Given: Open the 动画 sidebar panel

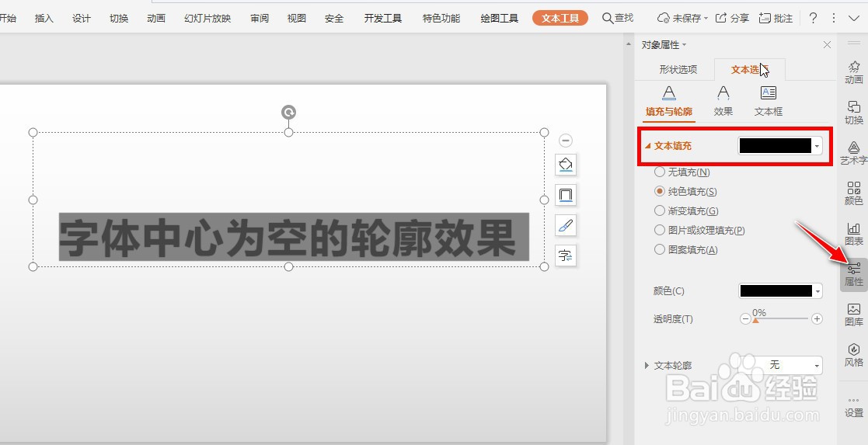Looking at the screenshot, I should coord(853,72).
